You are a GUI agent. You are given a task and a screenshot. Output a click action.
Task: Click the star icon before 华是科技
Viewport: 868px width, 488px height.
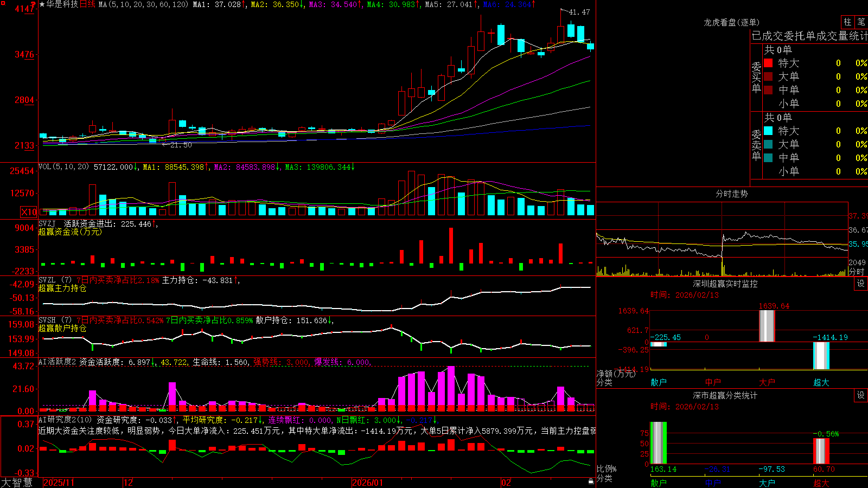(x=42, y=4)
